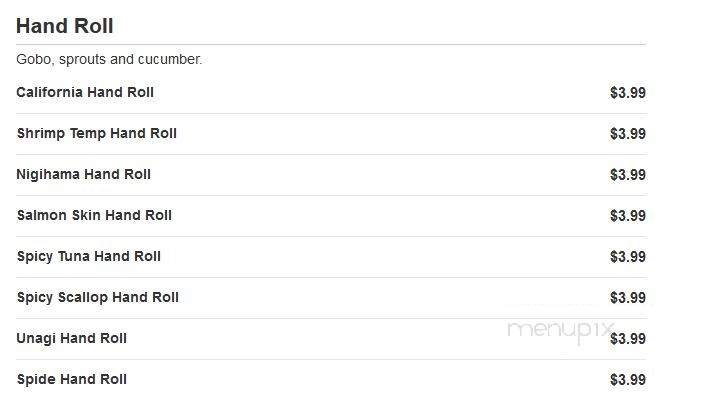Image resolution: width=722 pixels, height=398 pixels.
Task: Open Nigihama Hand Roll entry
Action: tap(83, 175)
